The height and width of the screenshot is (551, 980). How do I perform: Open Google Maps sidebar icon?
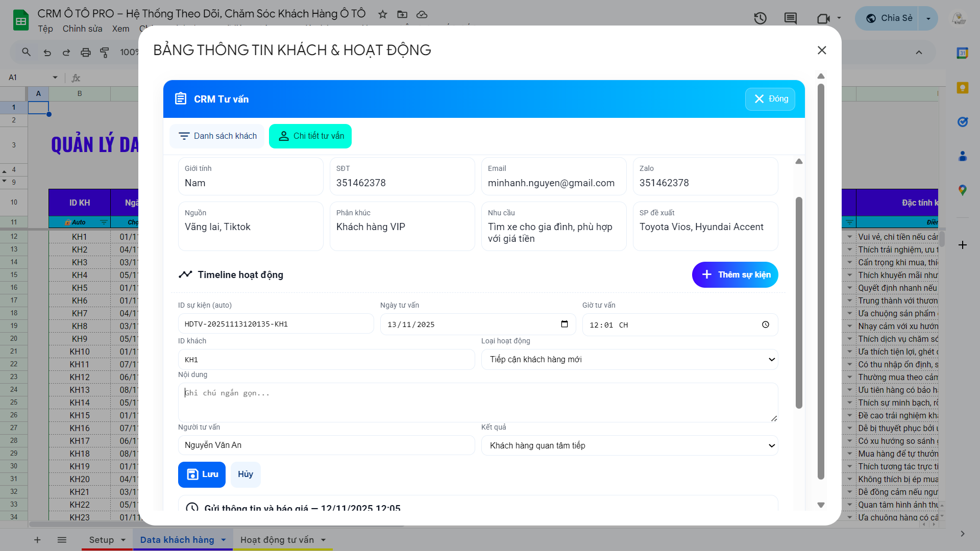point(962,190)
